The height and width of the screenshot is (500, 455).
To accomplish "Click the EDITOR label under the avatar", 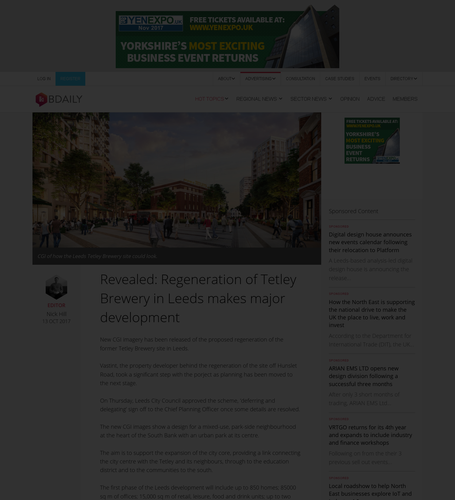I will click(56, 305).
